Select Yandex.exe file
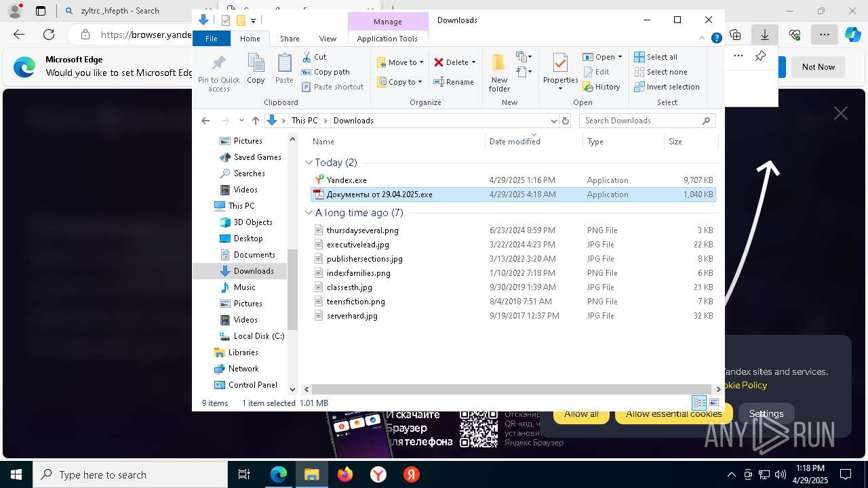The width and height of the screenshot is (868, 488). pos(513,180)
